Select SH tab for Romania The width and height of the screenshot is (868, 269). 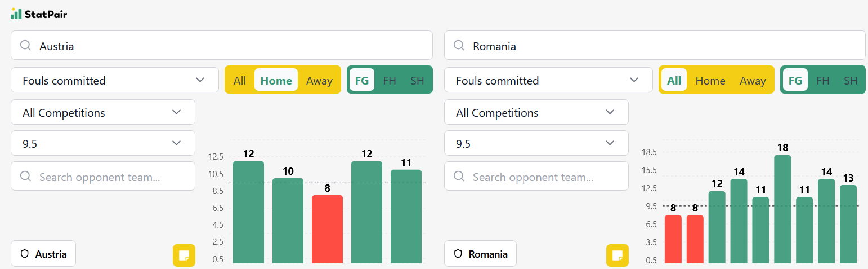point(851,80)
